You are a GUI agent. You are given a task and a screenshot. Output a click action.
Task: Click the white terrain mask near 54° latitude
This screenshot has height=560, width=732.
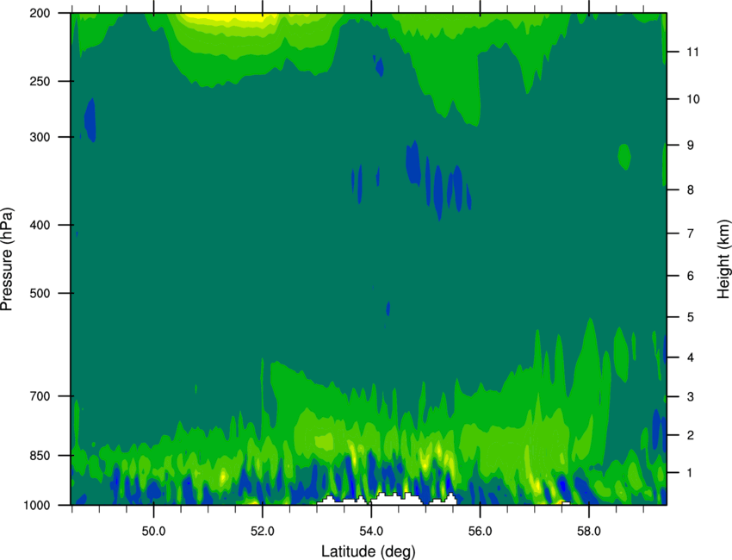point(397,500)
